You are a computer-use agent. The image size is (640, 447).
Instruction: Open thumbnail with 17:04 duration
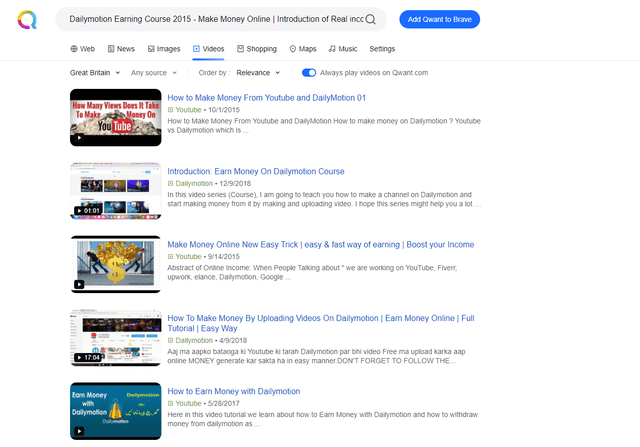click(x=116, y=338)
